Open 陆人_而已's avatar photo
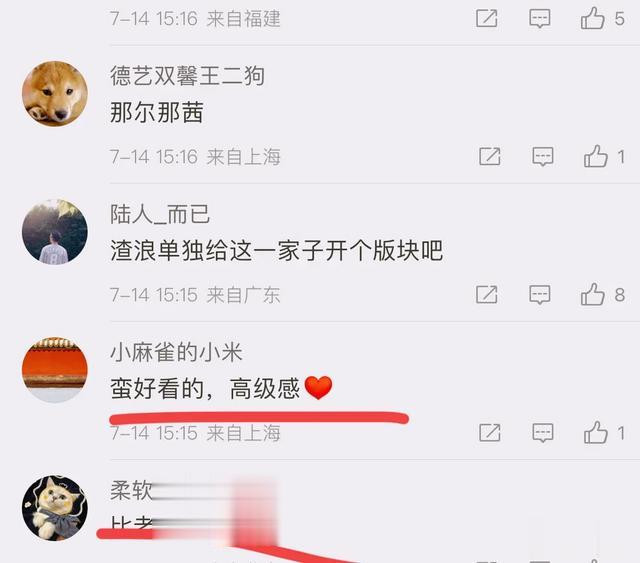 tap(55, 231)
